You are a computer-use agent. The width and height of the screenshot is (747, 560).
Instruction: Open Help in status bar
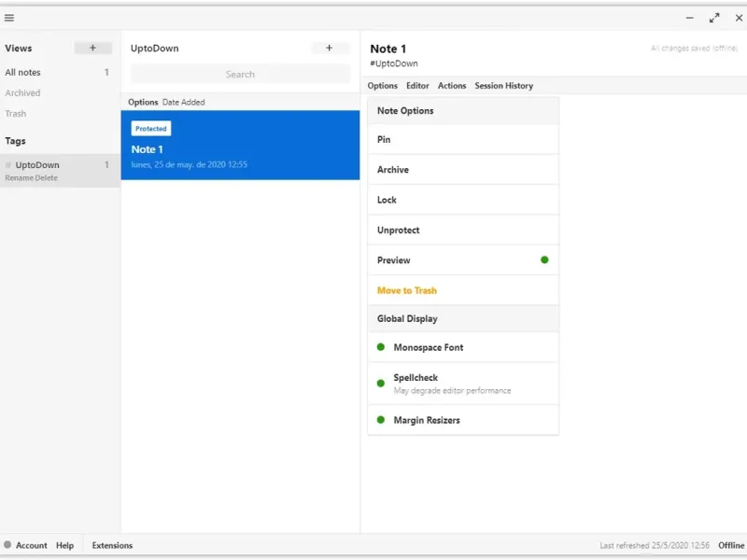pos(64,545)
